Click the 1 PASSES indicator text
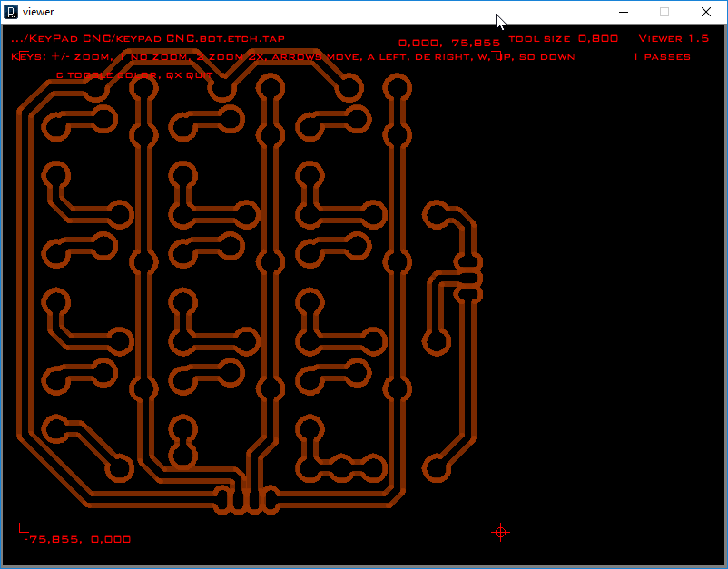The height and width of the screenshot is (569, 728). pyautogui.click(x=661, y=56)
